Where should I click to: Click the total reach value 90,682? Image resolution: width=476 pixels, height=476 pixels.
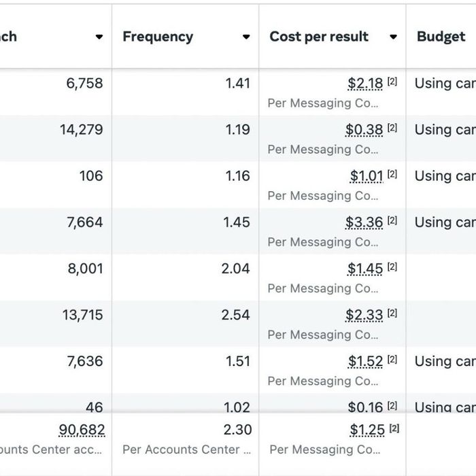click(82, 430)
